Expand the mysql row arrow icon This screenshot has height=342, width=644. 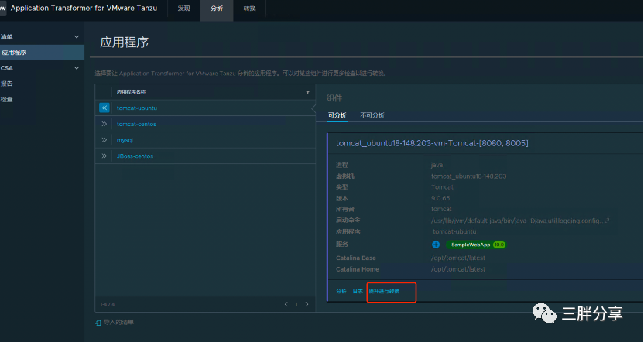[104, 140]
